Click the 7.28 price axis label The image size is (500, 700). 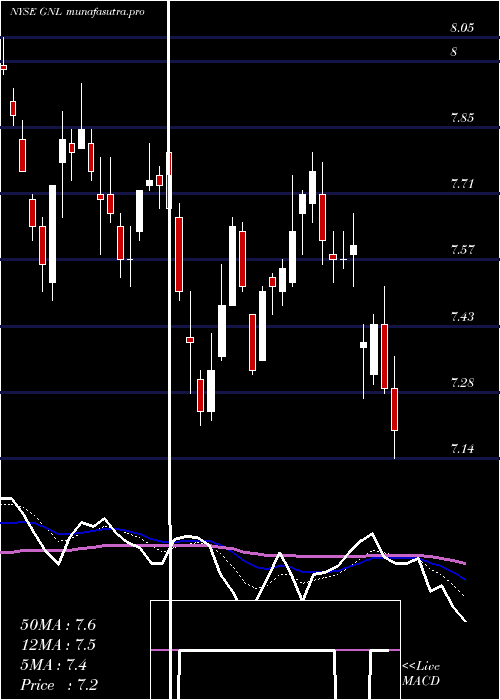click(x=462, y=383)
